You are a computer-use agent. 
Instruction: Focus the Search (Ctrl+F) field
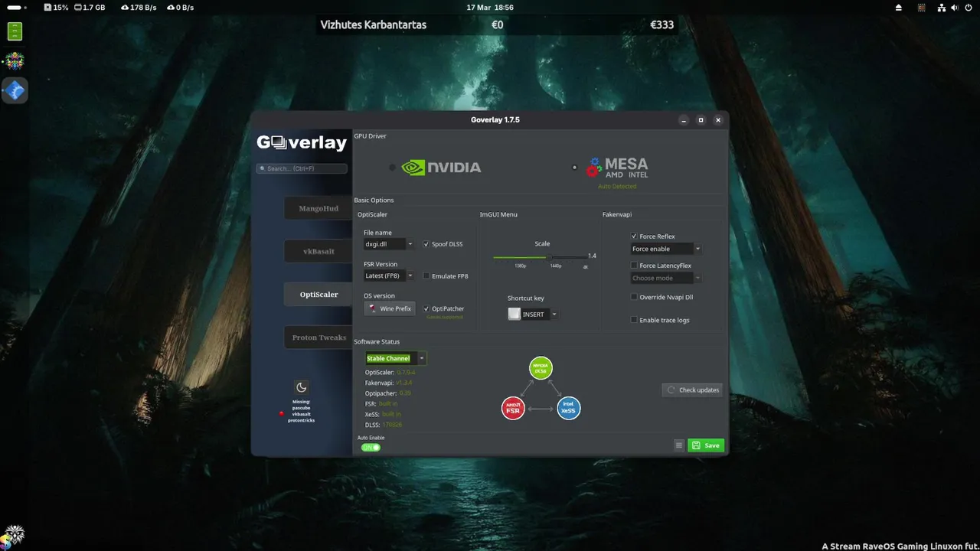(302, 168)
